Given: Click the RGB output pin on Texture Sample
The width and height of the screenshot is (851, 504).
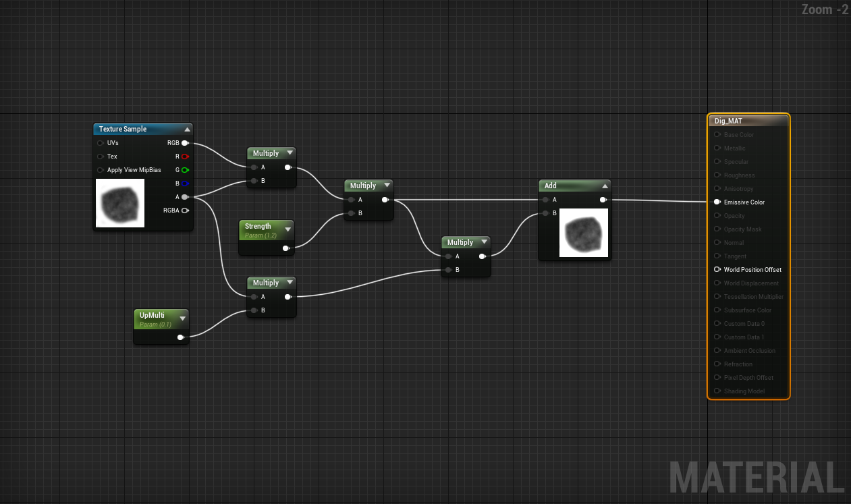Looking at the screenshot, I should [185, 143].
